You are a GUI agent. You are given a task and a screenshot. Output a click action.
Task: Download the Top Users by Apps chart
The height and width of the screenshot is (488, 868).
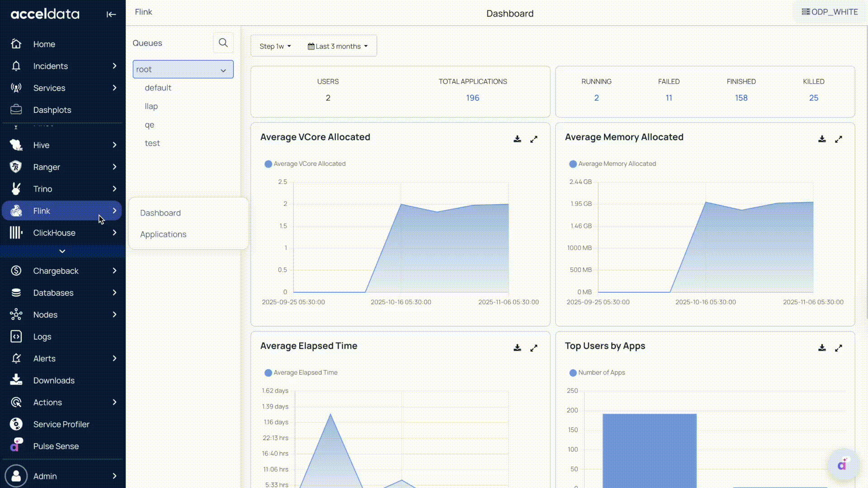pos(822,348)
